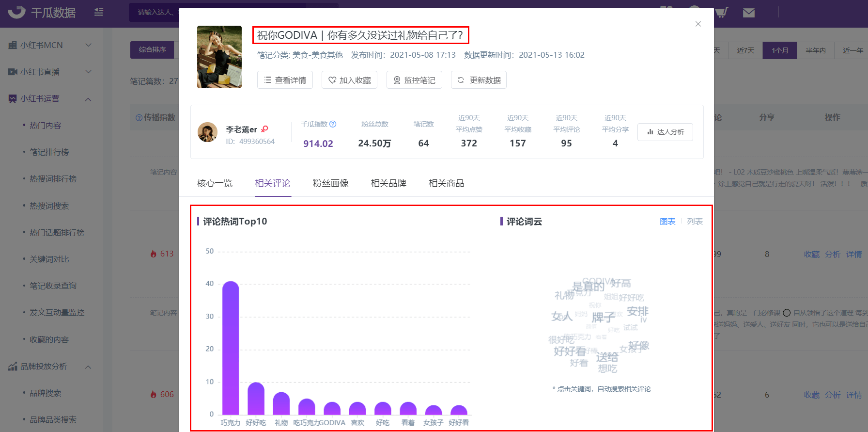Click 安排 keyword in word cloud
The image size is (868, 432).
click(x=637, y=311)
